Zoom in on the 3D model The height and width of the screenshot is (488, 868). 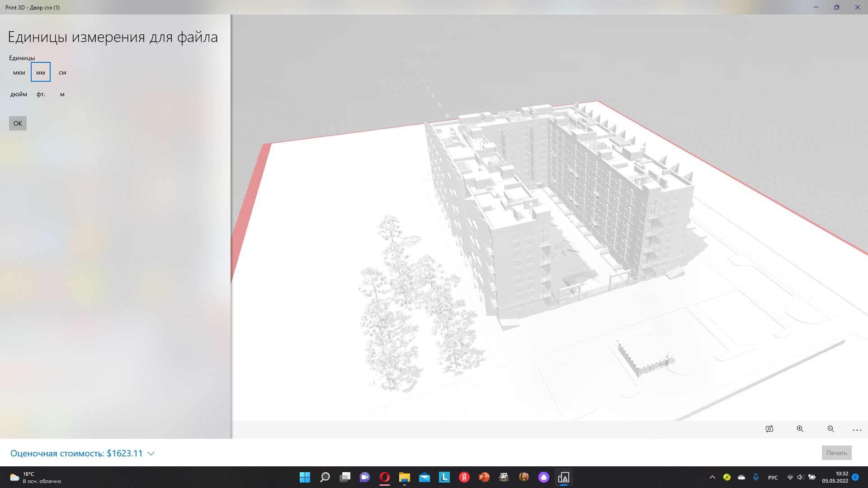(x=800, y=429)
